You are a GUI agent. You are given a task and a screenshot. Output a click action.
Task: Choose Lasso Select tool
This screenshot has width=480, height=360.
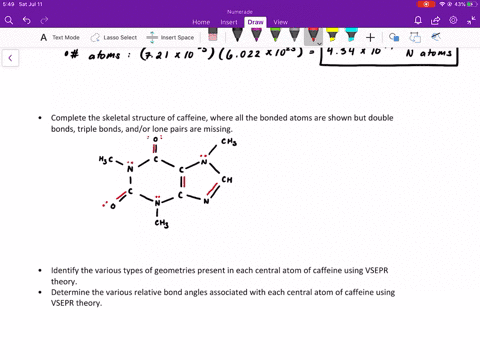114,37
